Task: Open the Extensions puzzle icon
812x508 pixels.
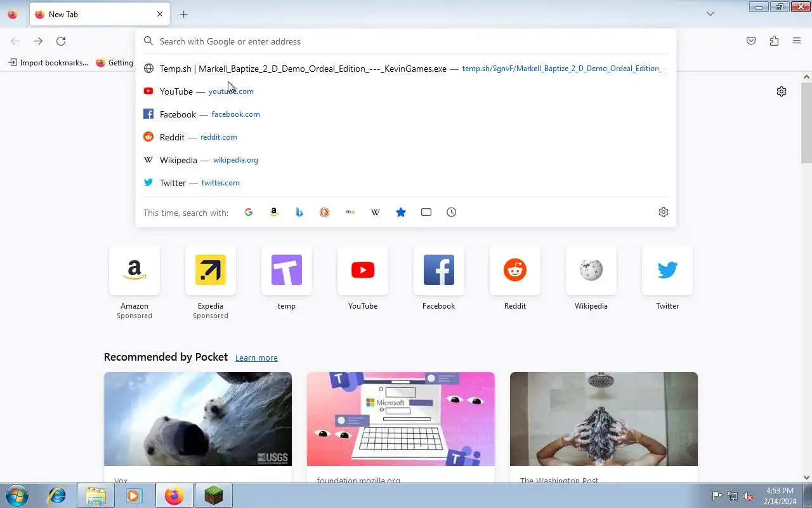Action: (x=774, y=41)
